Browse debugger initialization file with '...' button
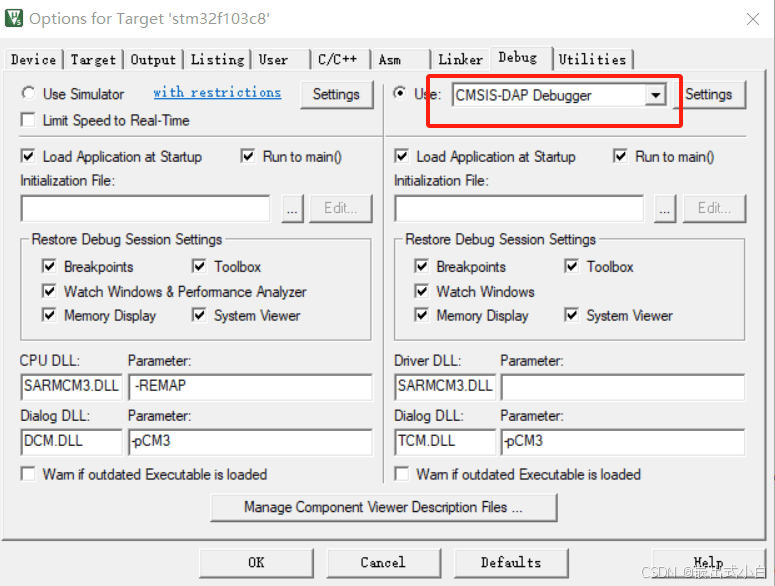 (665, 209)
